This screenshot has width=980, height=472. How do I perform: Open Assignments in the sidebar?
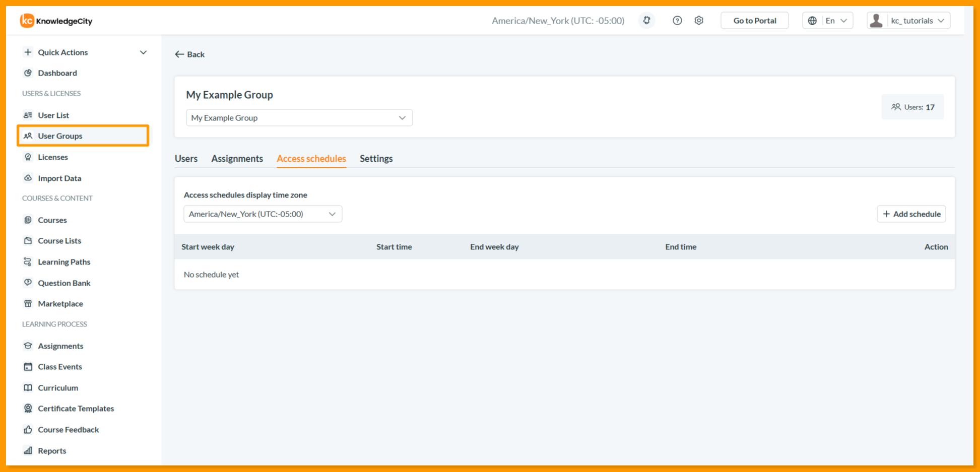[60, 346]
